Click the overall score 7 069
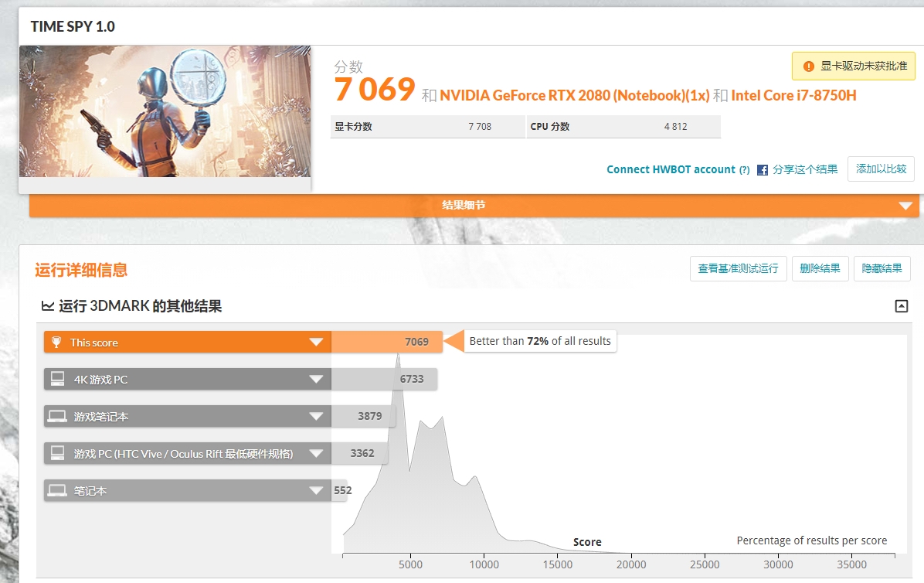Screen dimensions: 924x583 point(375,90)
